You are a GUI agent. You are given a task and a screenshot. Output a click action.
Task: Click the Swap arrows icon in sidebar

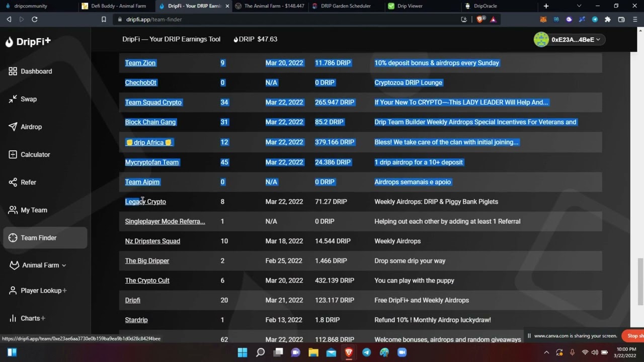tap(13, 99)
